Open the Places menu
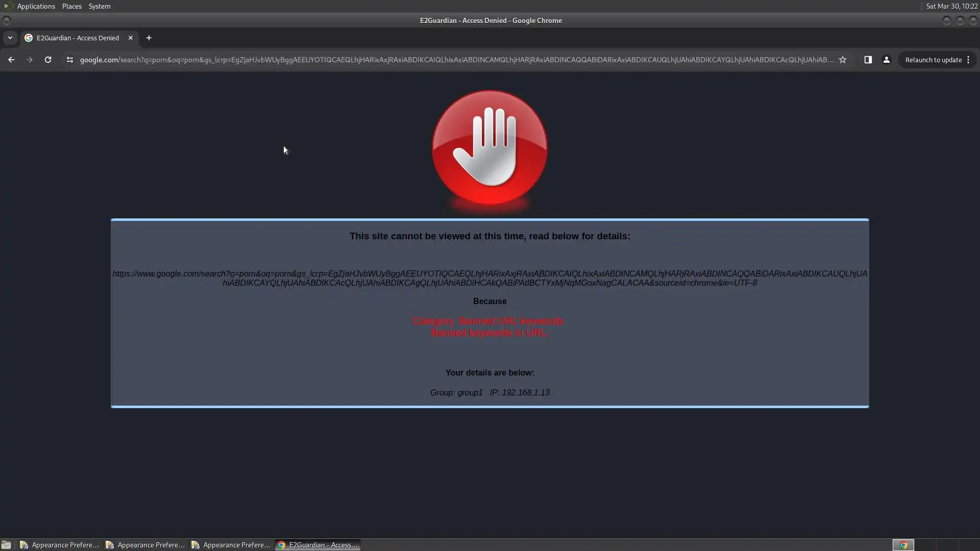Screen dimensions: 980x551 (71, 6)
